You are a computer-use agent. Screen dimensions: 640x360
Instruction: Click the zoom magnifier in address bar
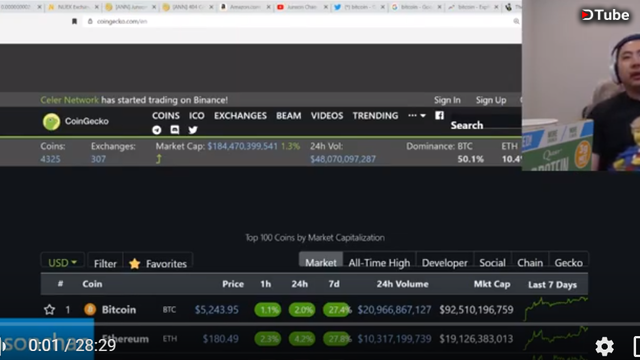(x=516, y=21)
